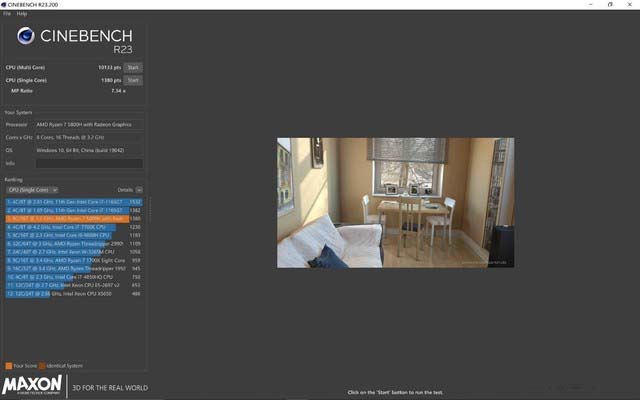
Task: Minimize the Cinebench window
Action: 591,4
